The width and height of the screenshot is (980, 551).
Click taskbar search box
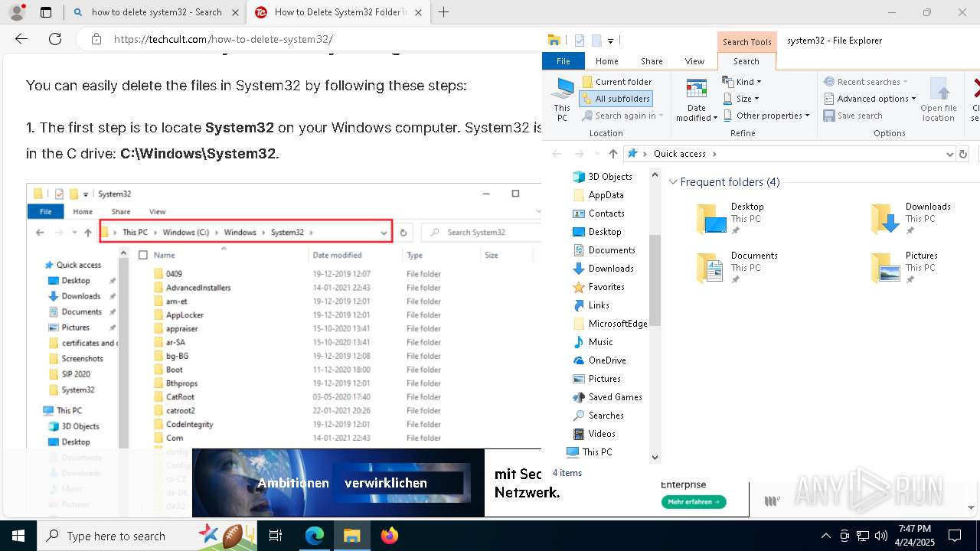pos(148,536)
